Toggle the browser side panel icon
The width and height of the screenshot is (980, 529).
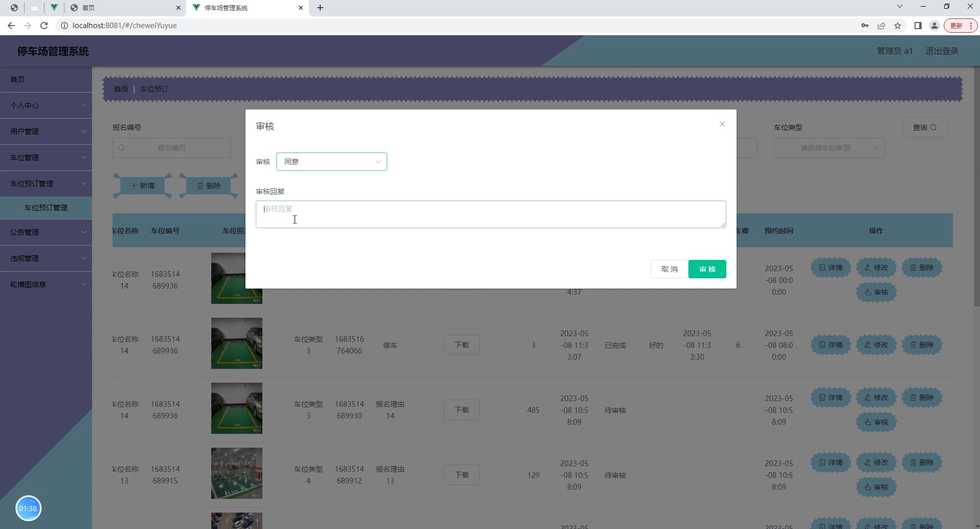click(918, 26)
